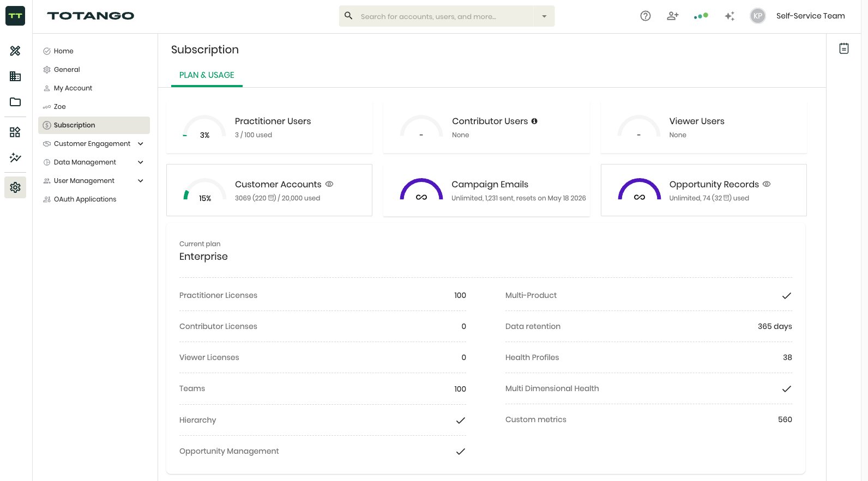The height and width of the screenshot is (481, 868).
Task: Click the KP user avatar
Action: click(758, 16)
